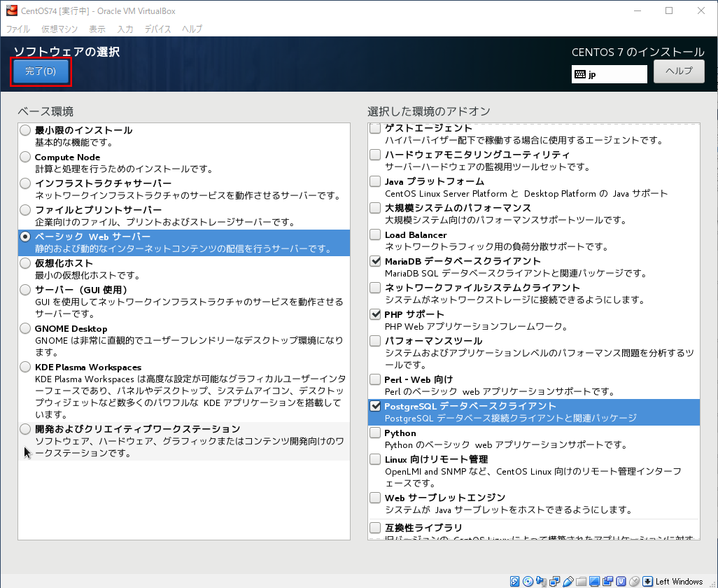The width and height of the screenshot is (718, 588).
Task: Choose インフラストラクチャサーバー environment
Action: click(25, 183)
